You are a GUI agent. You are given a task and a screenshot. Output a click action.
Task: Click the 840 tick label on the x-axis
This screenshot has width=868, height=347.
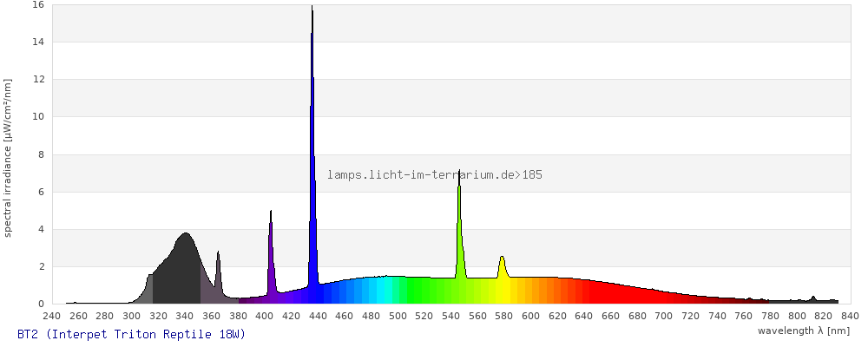click(x=849, y=316)
